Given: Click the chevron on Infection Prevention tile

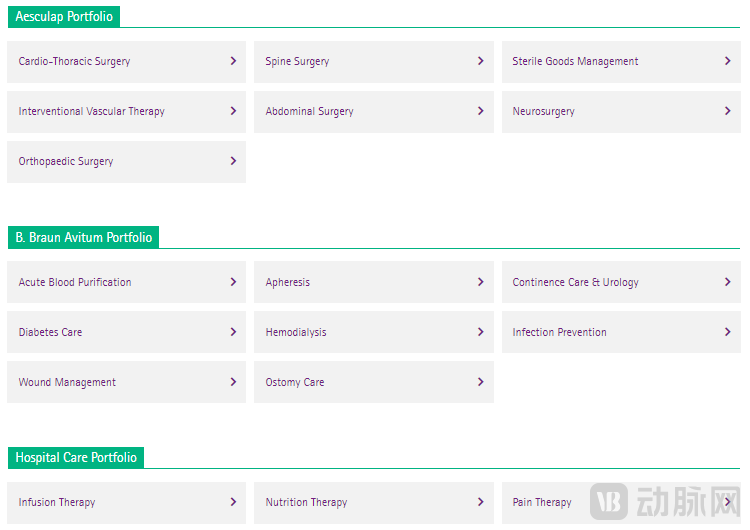Looking at the screenshot, I should [727, 332].
